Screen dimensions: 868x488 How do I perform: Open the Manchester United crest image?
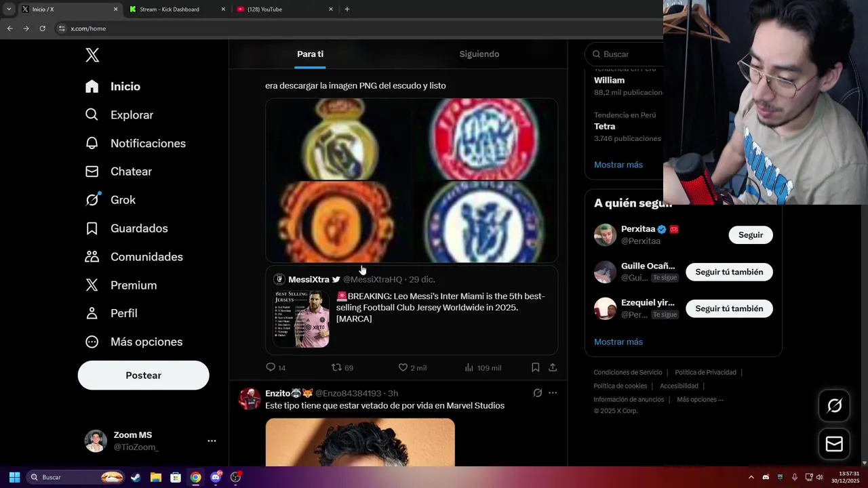(x=338, y=222)
